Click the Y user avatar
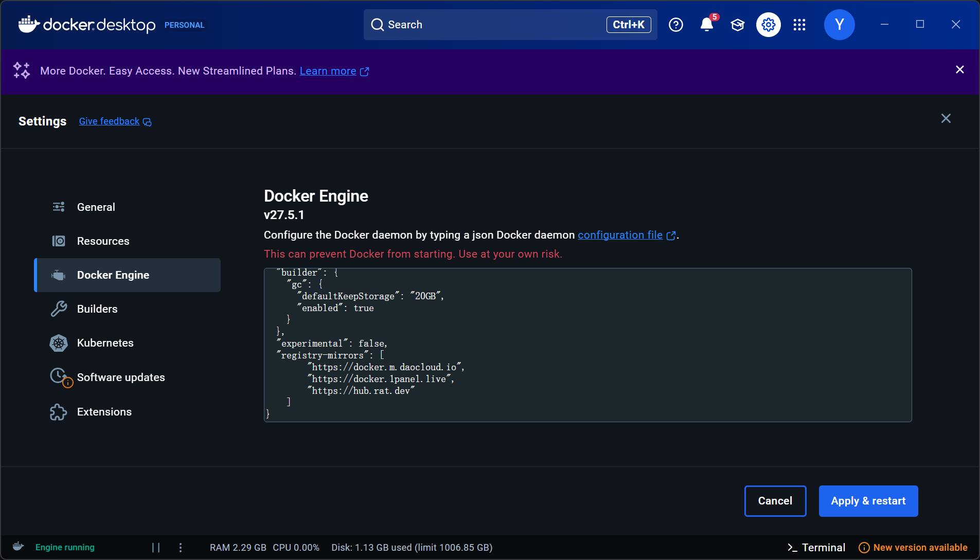This screenshot has height=560, width=980. [839, 25]
